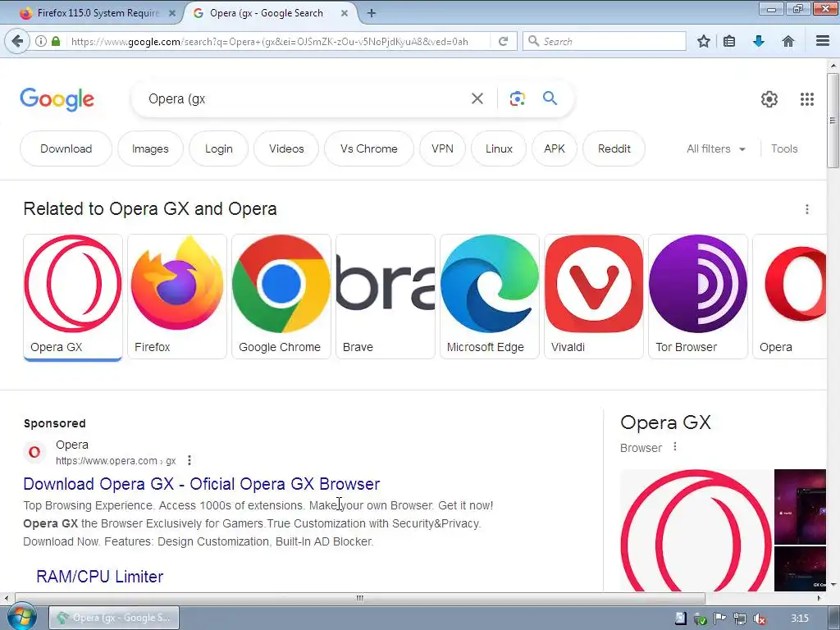Open Download Opera GX - Oficial Opera GX Browser link

click(202, 484)
